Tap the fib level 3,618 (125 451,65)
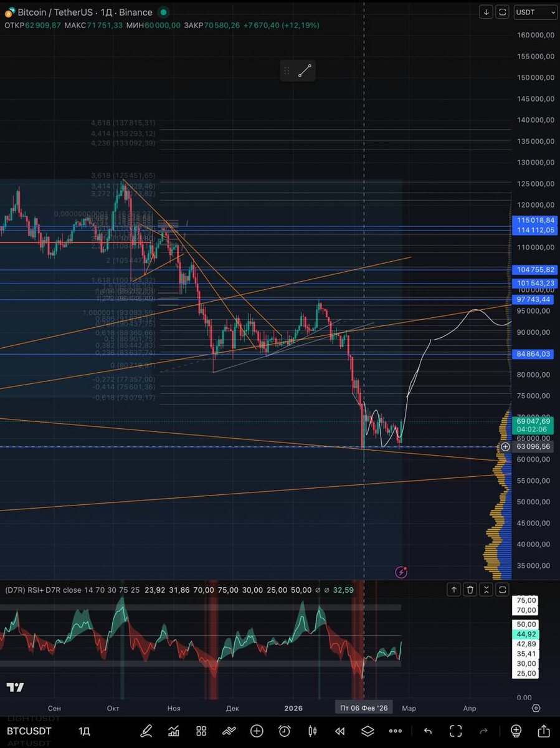This screenshot has width=560, height=748. [123, 176]
